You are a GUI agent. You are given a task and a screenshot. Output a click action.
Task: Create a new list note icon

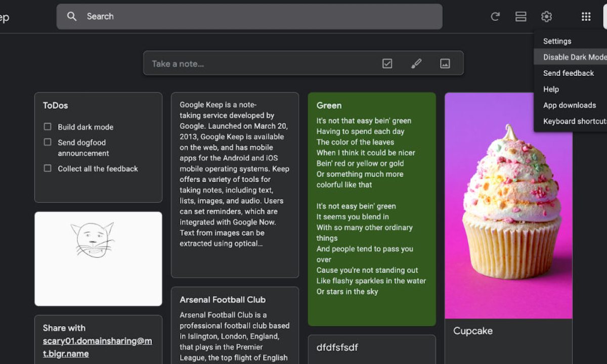[x=387, y=64]
